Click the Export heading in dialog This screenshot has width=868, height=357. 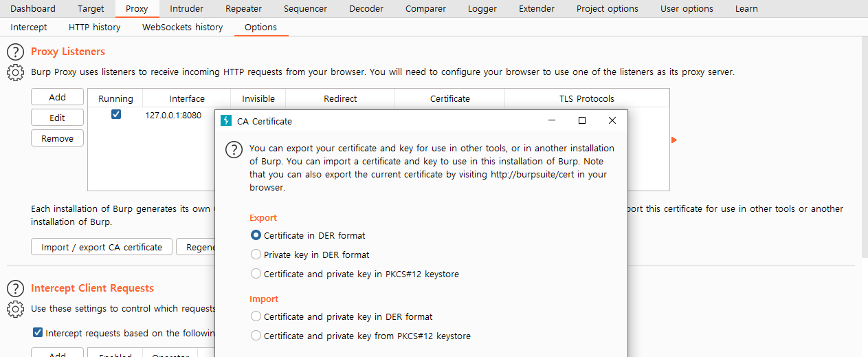(x=263, y=217)
